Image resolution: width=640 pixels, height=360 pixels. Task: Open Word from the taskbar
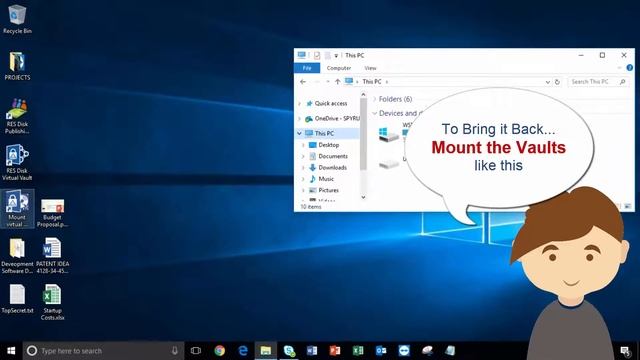pos(312,351)
